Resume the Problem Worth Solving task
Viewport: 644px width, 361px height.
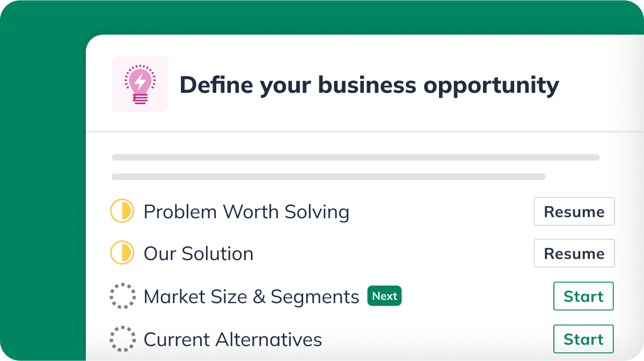[x=574, y=211]
